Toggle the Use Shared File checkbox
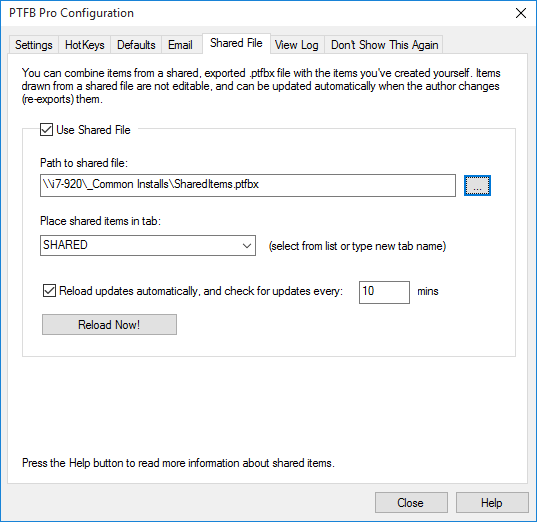537x522 pixels. (x=47, y=130)
